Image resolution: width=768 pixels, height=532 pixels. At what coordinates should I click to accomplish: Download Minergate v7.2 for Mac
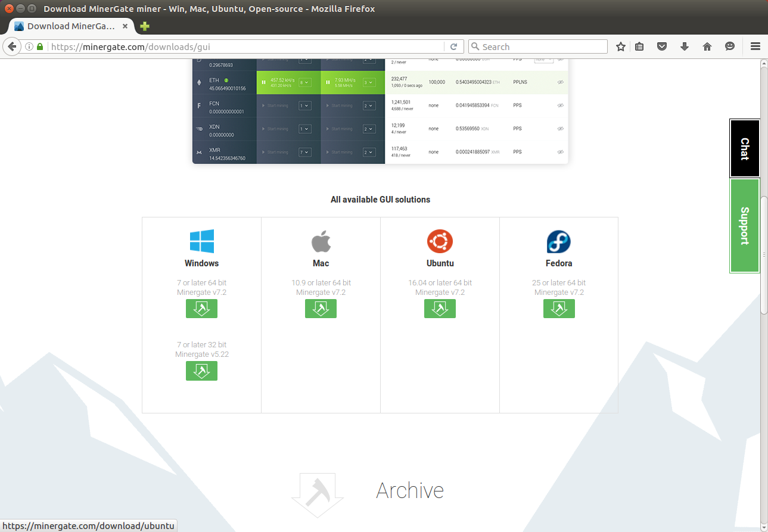[321, 309]
